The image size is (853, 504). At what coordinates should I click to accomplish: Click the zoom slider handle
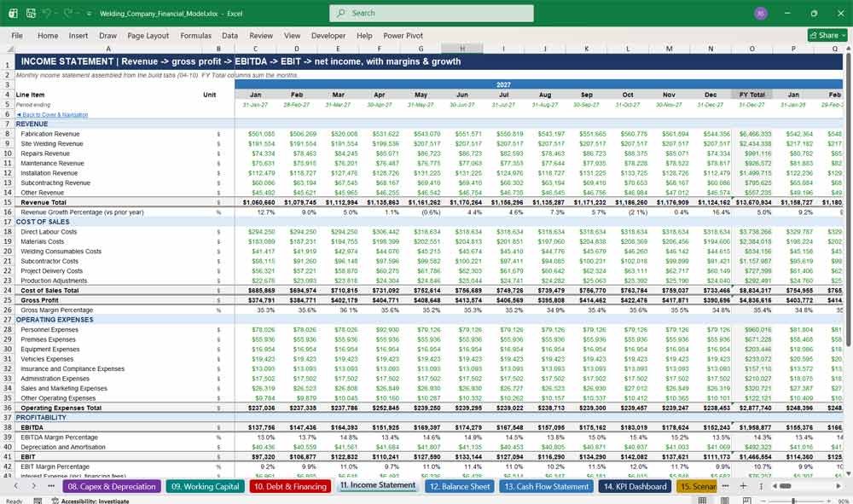pyautogui.click(x=793, y=501)
